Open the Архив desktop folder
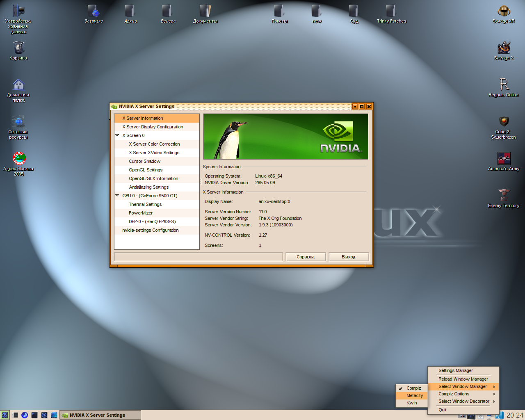This screenshot has width=525, height=420. click(130, 14)
